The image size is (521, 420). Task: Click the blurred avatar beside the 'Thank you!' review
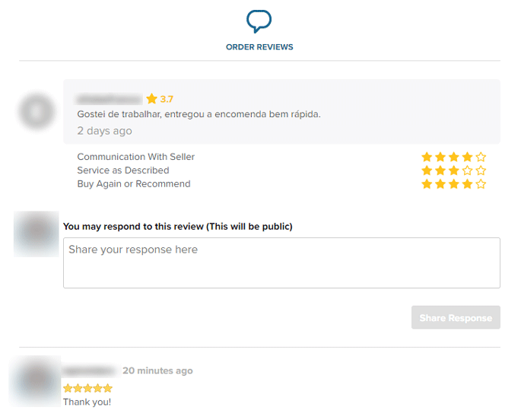pos(35,380)
